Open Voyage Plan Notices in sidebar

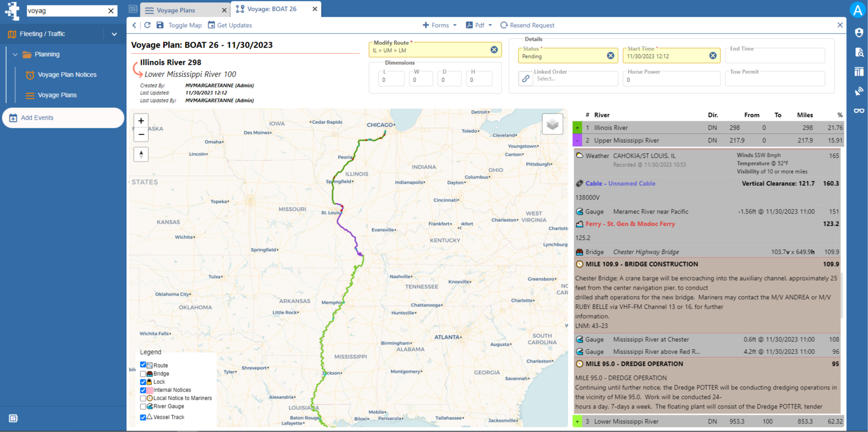coord(67,75)
